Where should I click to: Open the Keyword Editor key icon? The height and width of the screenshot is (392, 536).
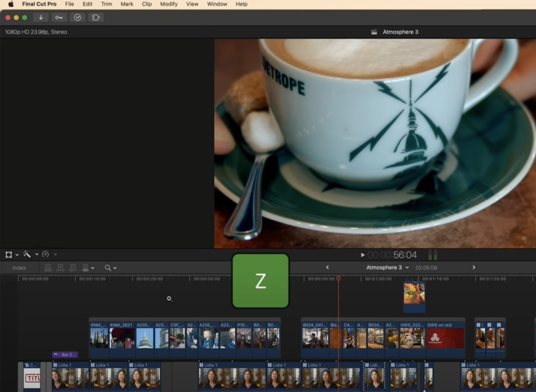59,17
